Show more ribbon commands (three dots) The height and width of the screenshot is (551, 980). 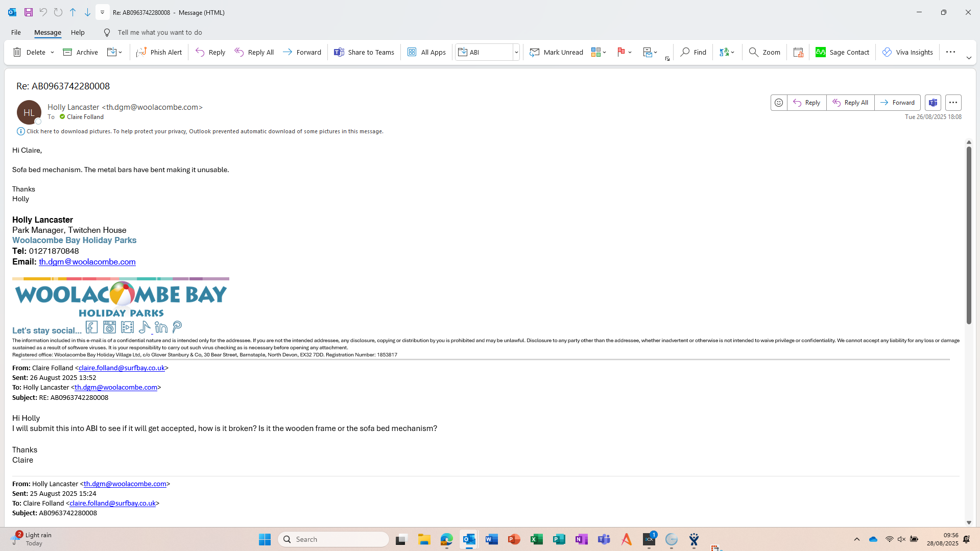950,52
